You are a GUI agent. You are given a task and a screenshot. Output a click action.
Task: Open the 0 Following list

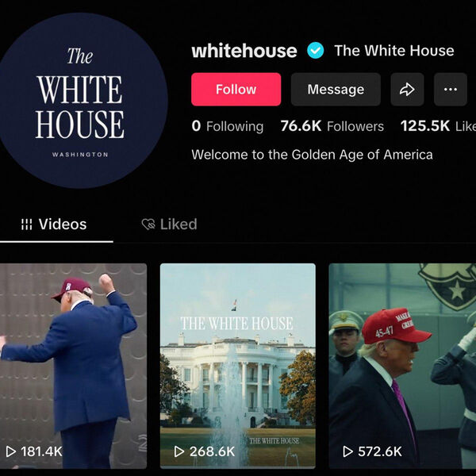click(228, 126)
